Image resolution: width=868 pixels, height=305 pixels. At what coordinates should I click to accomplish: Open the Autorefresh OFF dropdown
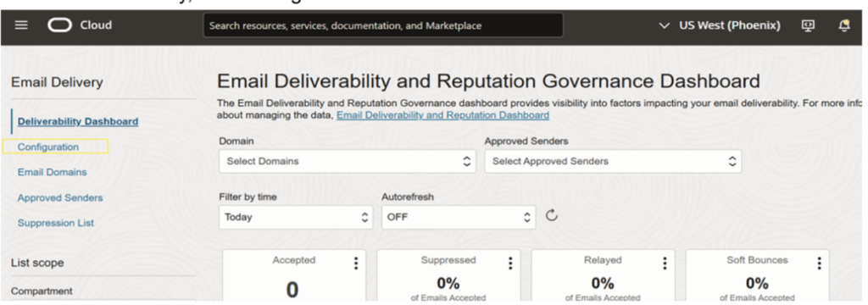coord(459,217)
